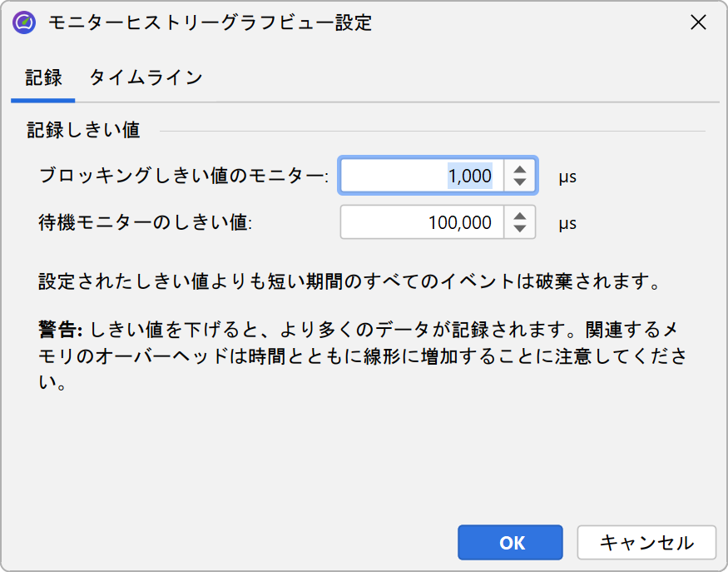Click the waiting monitor field showing 100,000
The image size is (728, 572).
(420, 223)
